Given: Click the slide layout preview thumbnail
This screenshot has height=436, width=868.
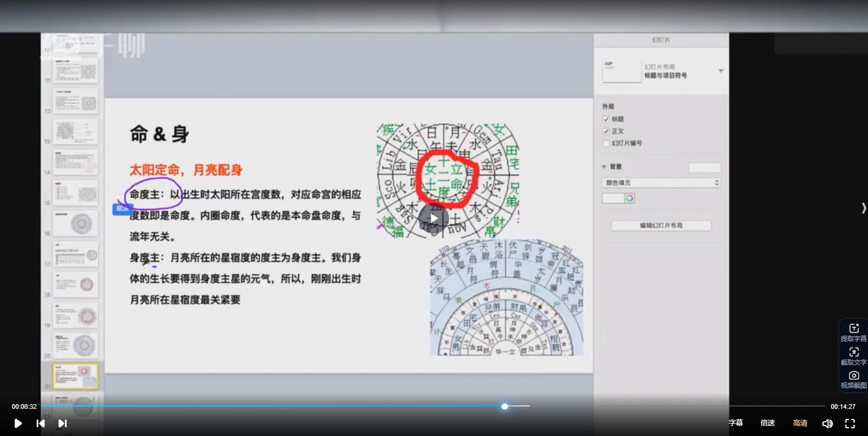Looking at the screenshot, I should click(621, 71).
